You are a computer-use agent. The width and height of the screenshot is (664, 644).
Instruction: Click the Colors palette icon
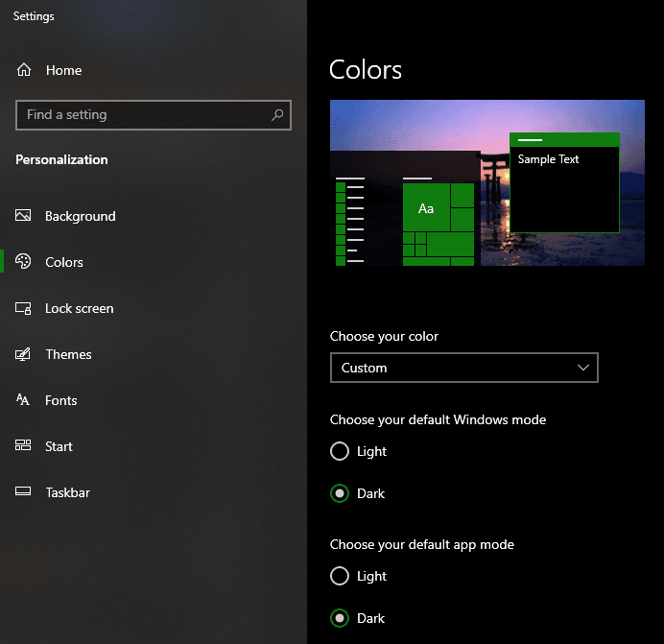tap(24, 262)
